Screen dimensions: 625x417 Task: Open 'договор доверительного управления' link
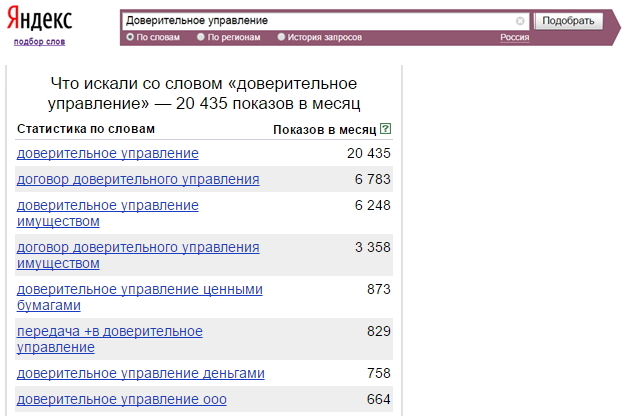[138, 179]
